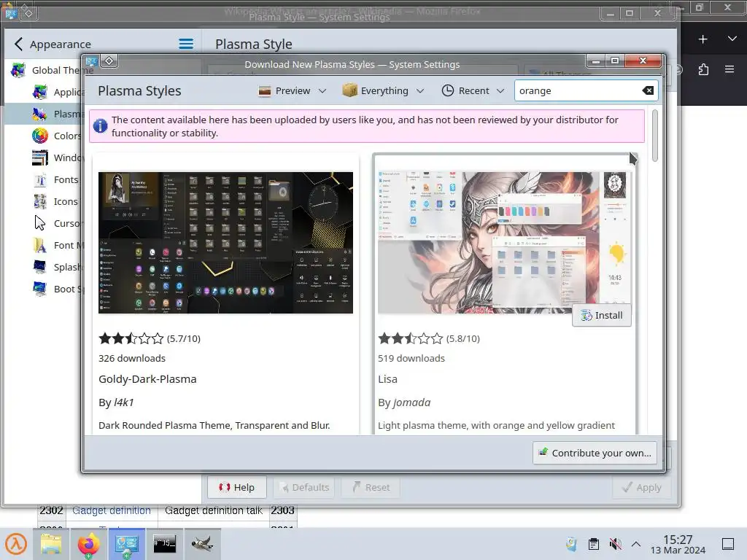747x560 pixels.
Task: Click the Goldy-Dark-Plasma title
Action: tap(147, 379)
